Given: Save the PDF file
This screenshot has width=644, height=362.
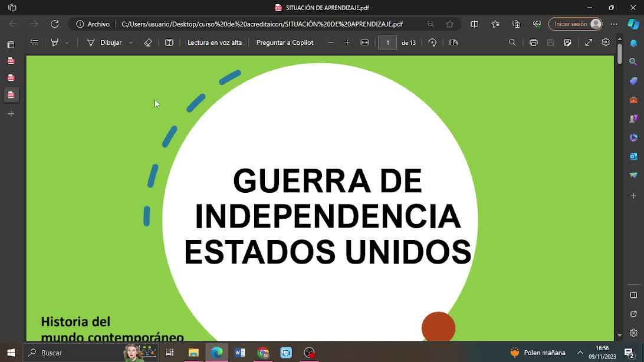Looking at the screenshot, I should tap(551, 42).
